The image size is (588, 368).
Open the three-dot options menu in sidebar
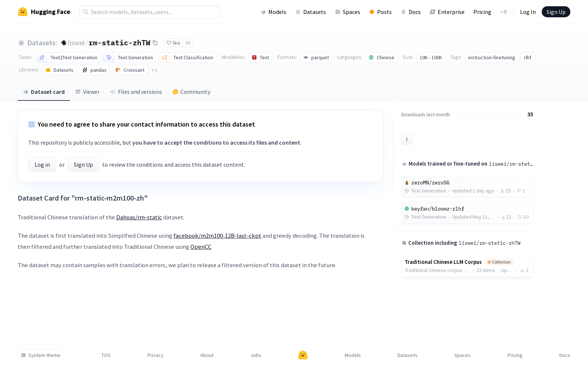click(x=407, y=139)
